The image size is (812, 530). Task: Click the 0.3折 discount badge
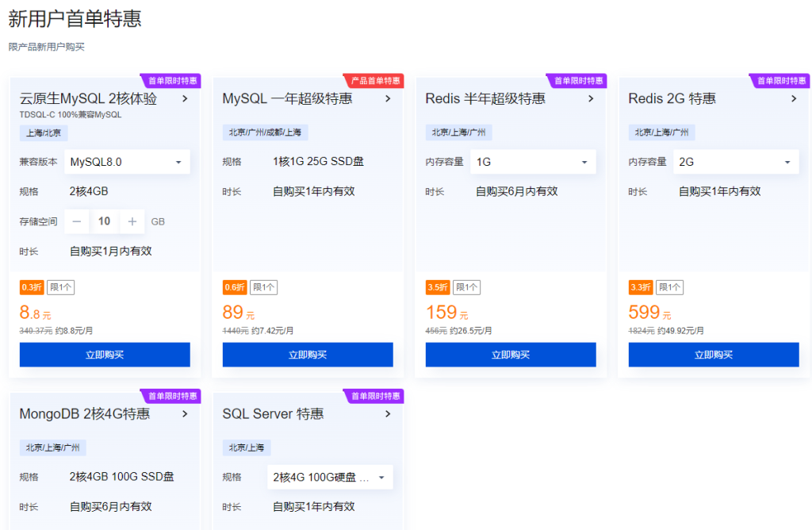(32, 287)
